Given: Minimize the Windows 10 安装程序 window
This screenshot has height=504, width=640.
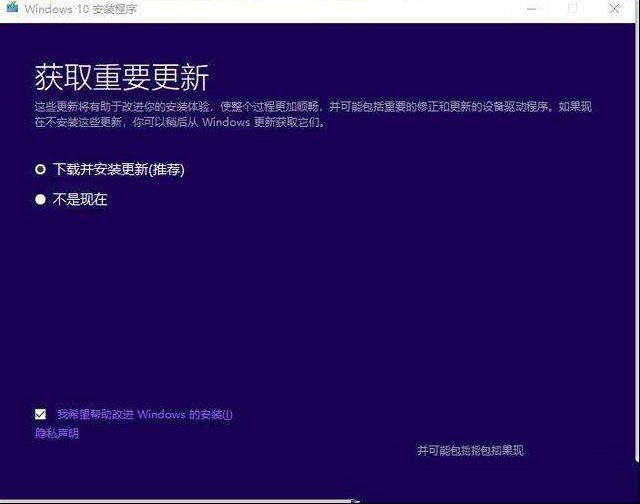Looking at the screenshot, I should click(x=531, y=9).
